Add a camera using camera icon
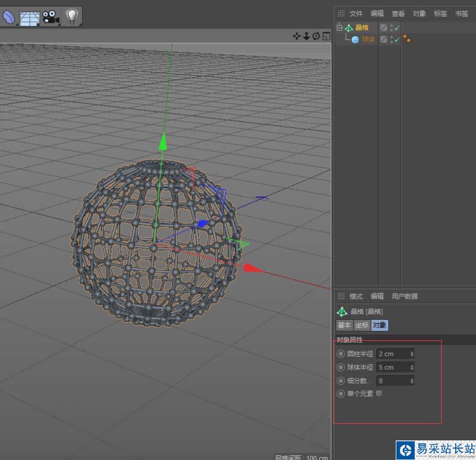The width and height of the screenshot is (476, 460). click(x=51, y=17)
